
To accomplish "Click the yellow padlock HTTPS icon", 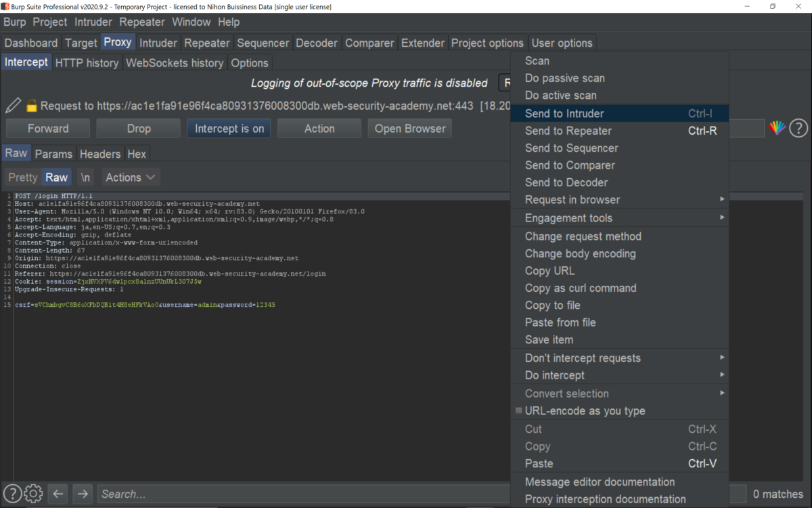I will click(31, 106).
